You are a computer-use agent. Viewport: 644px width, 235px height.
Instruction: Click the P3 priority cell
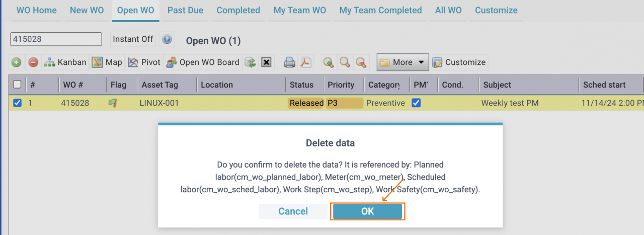coord(345,103)
